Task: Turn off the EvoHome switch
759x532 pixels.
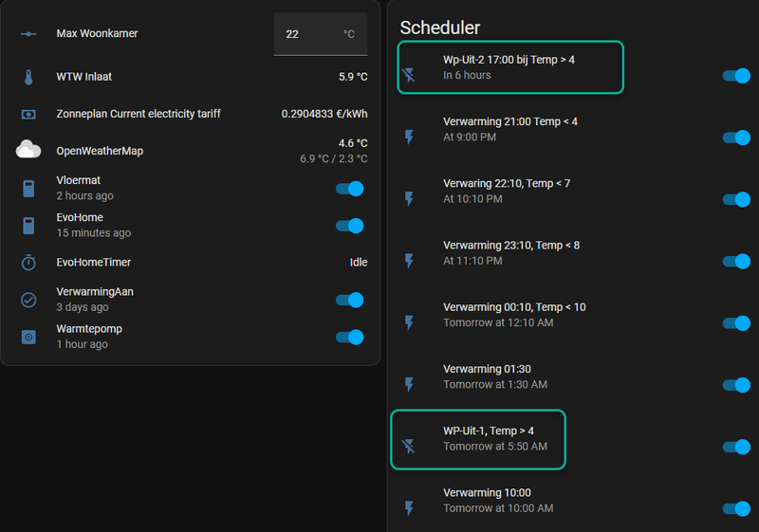Action: (x=350, y=226)
